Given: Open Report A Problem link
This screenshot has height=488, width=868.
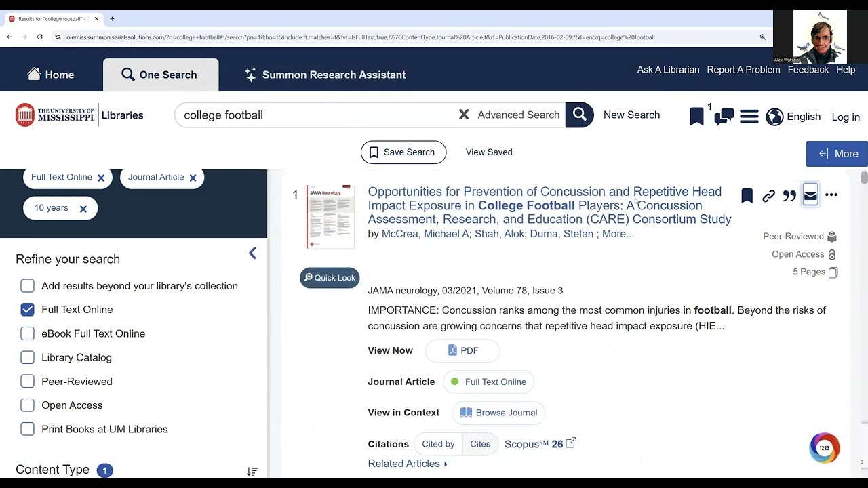Looking at the screenshot, I should point(743,70).
